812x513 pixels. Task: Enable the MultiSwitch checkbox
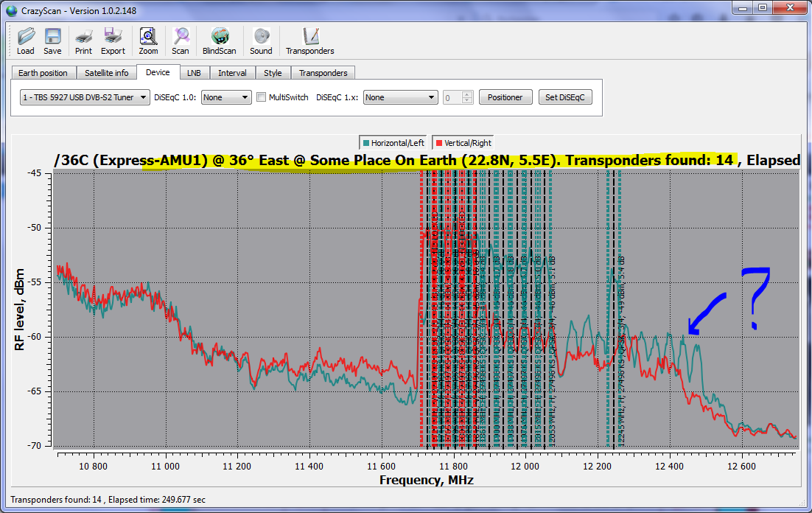click(x=262, y=97)
